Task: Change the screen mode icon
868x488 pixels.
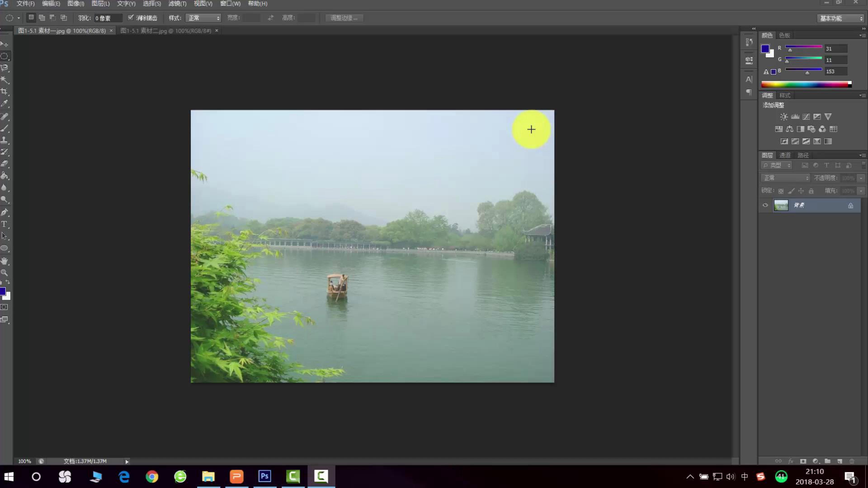Action: 4,319
